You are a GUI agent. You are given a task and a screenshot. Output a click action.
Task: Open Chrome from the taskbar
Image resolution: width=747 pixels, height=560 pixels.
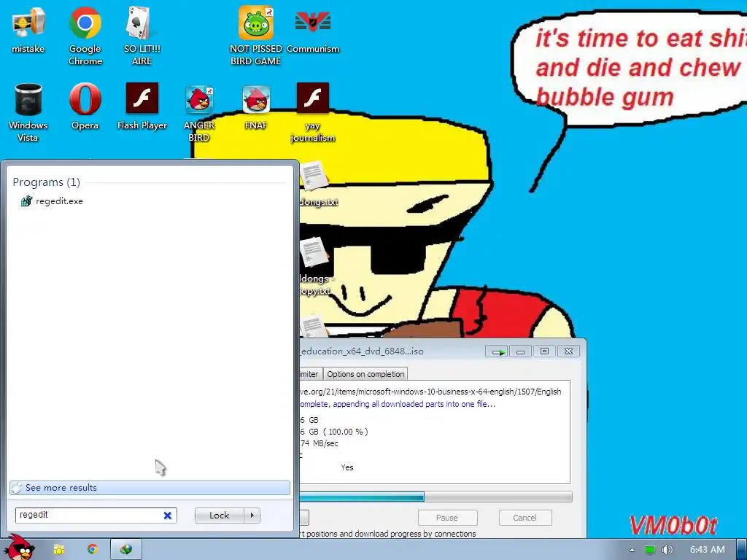click(x=93, y=550)
